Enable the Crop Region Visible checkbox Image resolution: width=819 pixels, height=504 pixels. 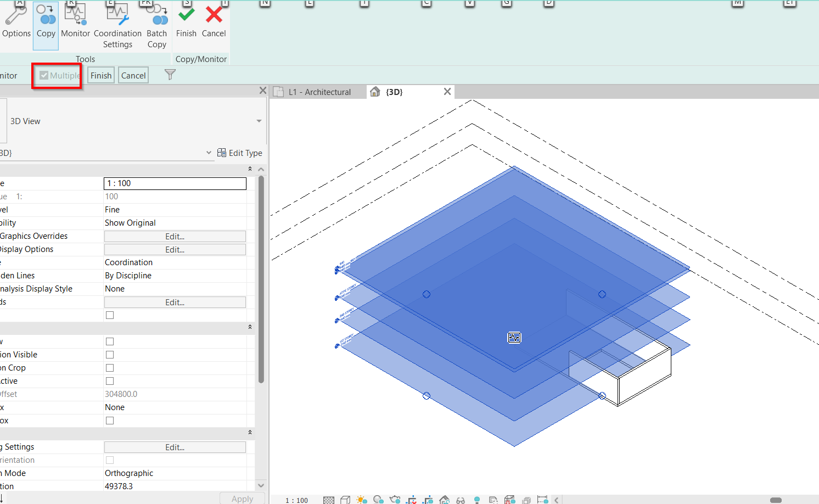tap(110, 355)
